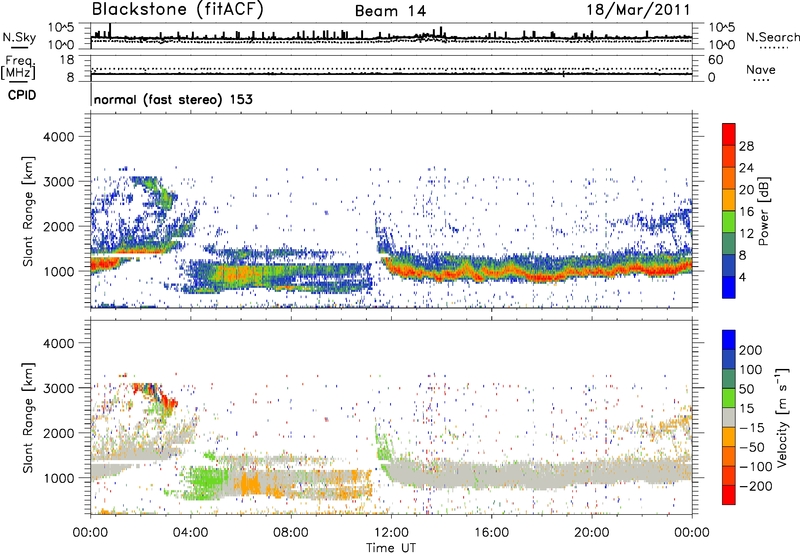Click the velocity scale value '200'
Screen dimensions: 800x554
[x=751, y=350]
